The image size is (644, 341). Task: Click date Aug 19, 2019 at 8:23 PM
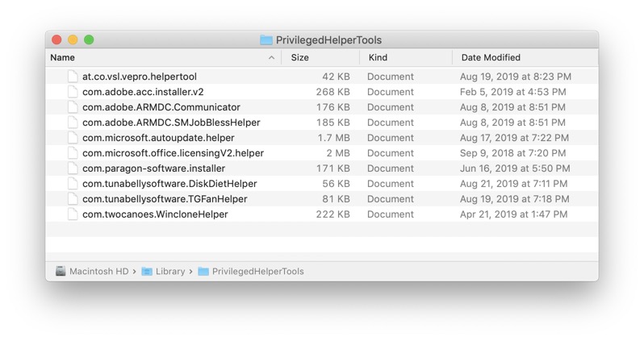coord(516,77)
